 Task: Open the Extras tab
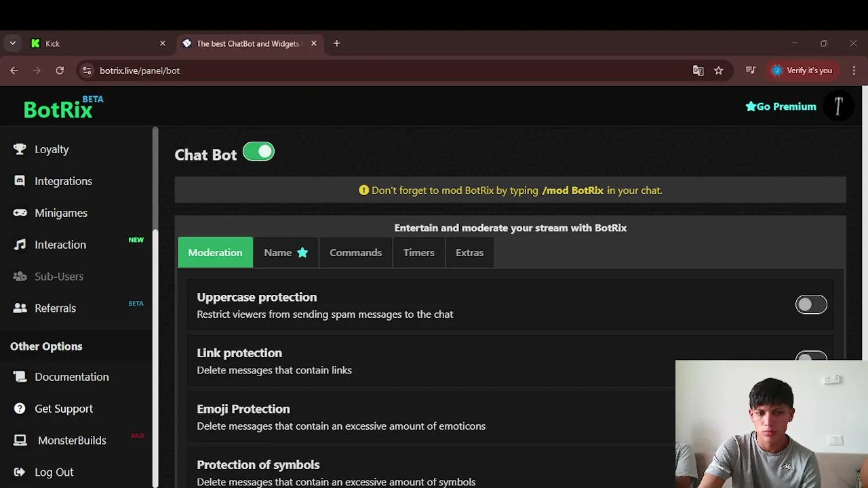[x=469, y=253]
